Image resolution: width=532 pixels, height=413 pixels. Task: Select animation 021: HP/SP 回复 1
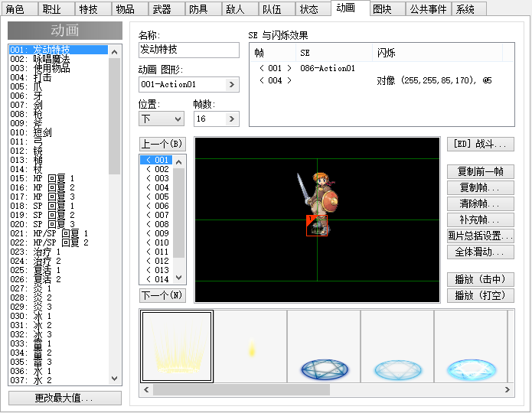58,233
